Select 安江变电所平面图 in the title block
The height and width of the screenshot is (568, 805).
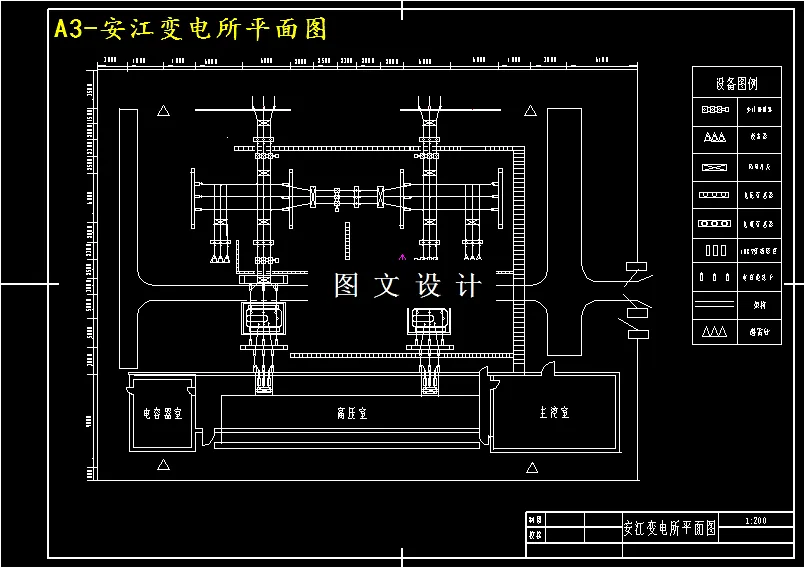tap(669, 528)
